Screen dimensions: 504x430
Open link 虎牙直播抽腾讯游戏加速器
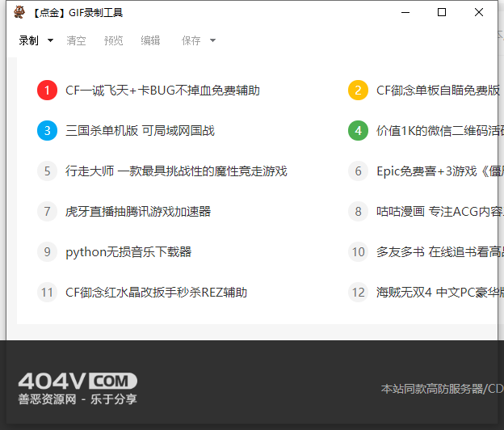pyautogui.click(x=138, y=212)
